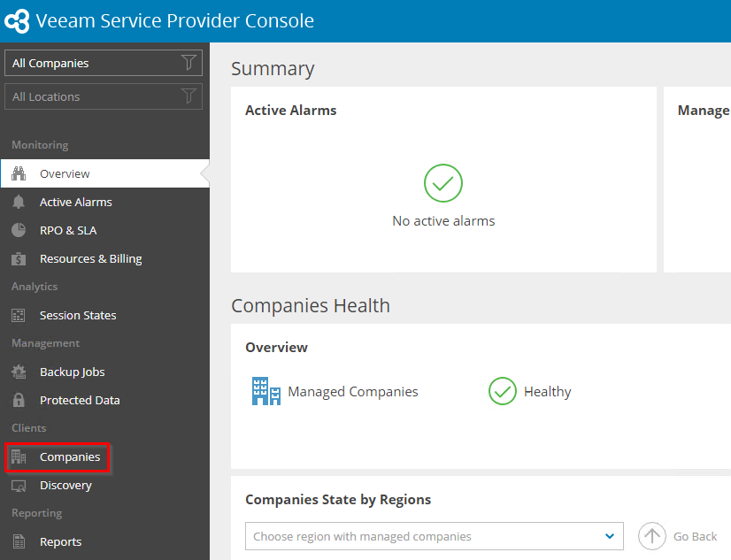Viewport: 731px width, 560px height.
Task: Click the bell icon for Active Alarms
Action: click(19, 202)
